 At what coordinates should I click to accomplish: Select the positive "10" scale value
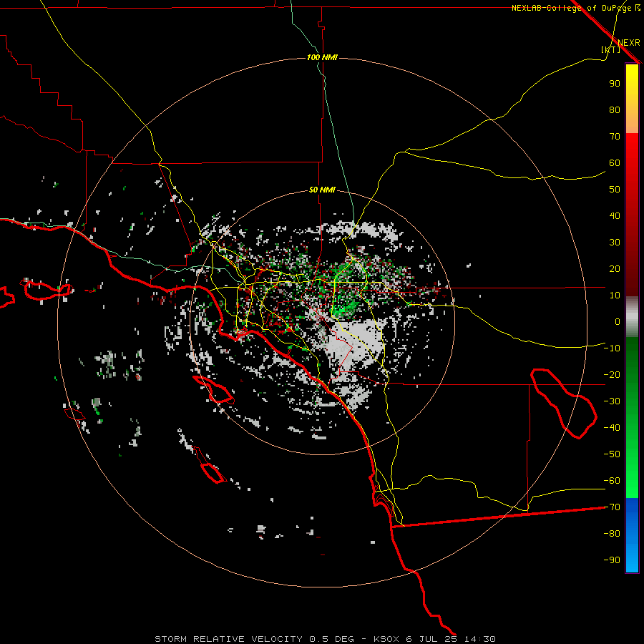pyautogui.click(x=615, y=296)
